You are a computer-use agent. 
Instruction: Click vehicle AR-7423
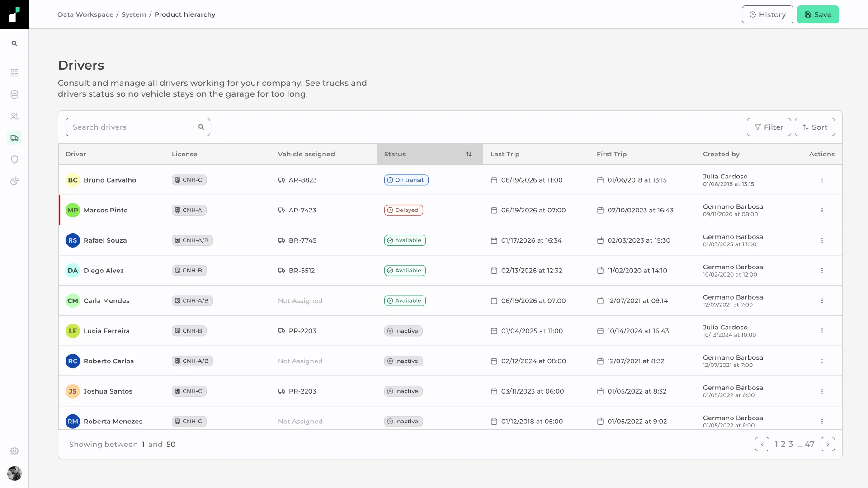point(302,210)
